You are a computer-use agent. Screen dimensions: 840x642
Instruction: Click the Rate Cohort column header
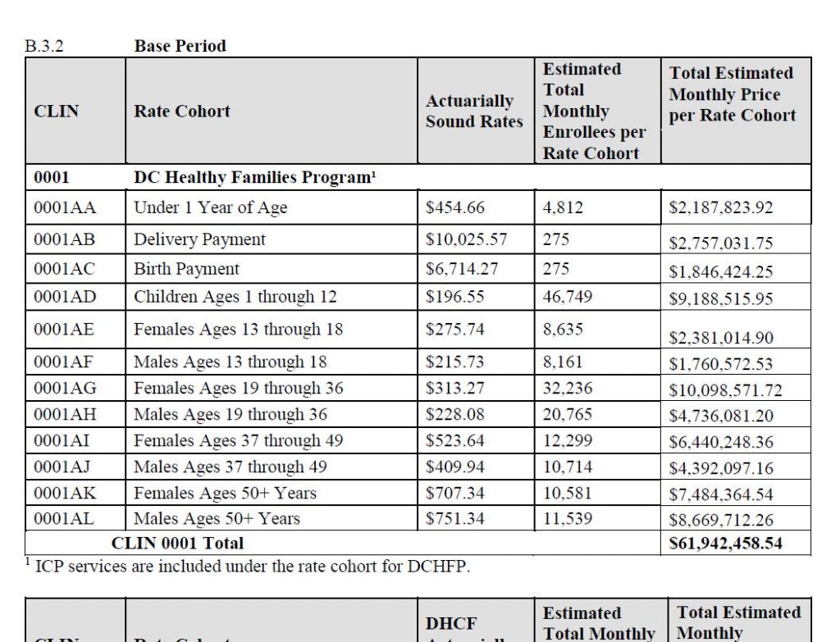(x=182, y=112)
